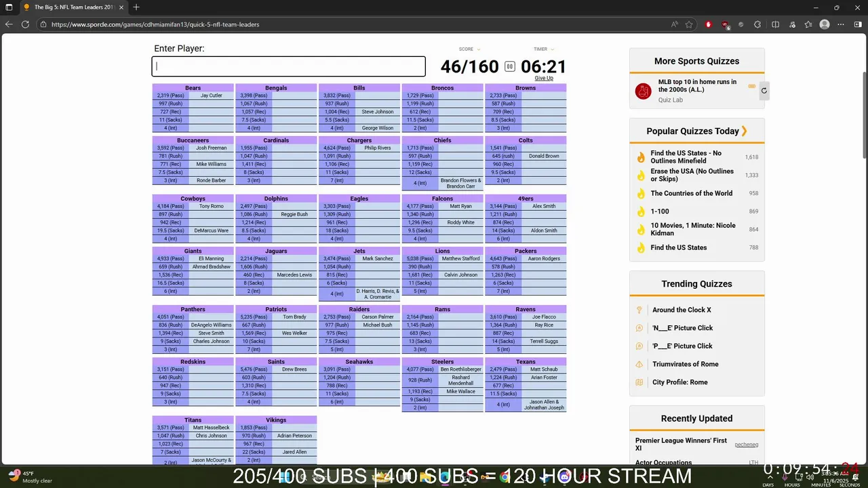
Task: Click the Jared Allen answer cell
Action: (294, 452)
